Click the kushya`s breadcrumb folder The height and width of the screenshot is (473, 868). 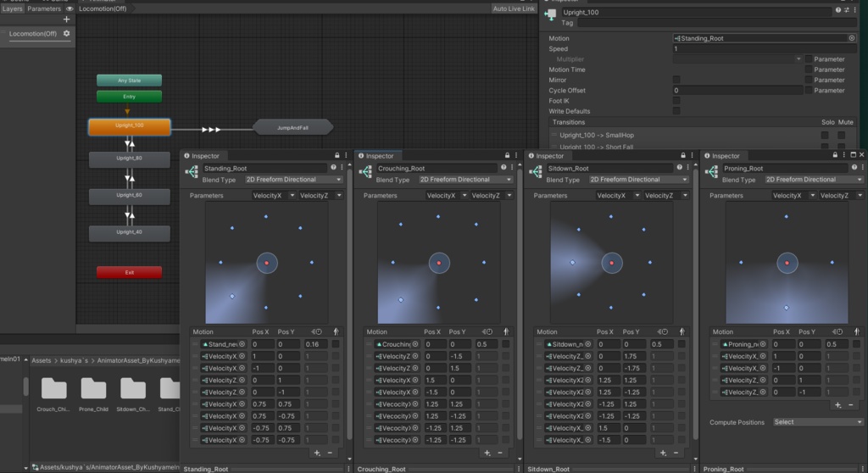[75, 360]
